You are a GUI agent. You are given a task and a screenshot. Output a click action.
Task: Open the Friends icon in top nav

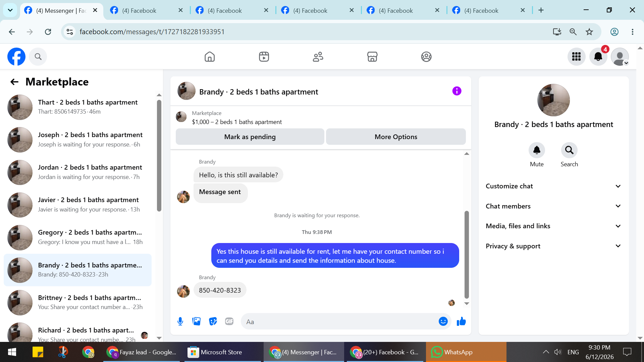[x=318, y=57]
